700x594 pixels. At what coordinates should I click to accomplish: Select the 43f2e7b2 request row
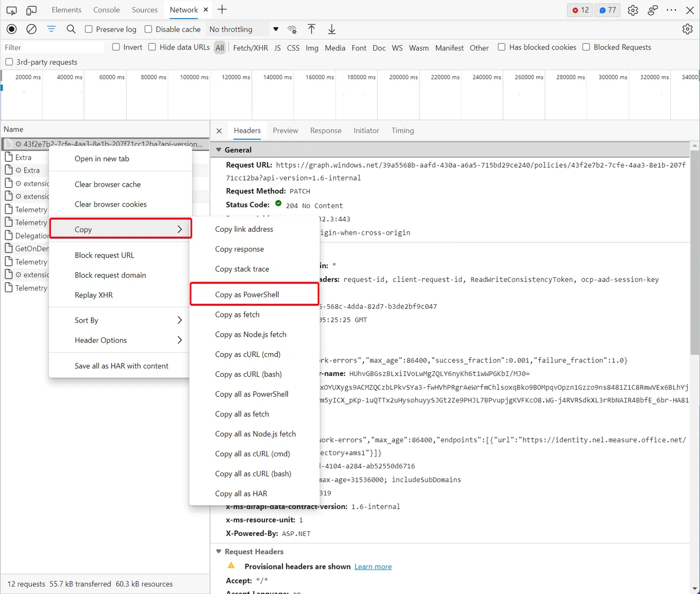pos(105,144)
